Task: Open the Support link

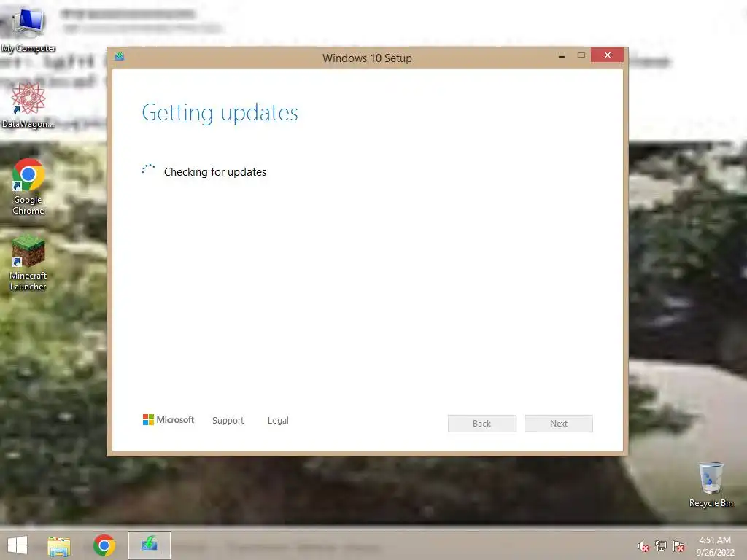Action: (x=228, y=421)
